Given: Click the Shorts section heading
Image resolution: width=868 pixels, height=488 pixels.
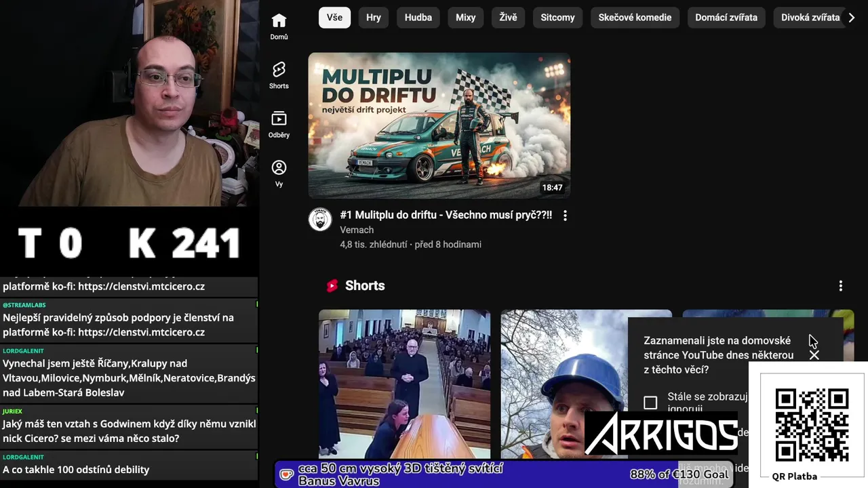Looking at the screenshot, I should 365,286.
